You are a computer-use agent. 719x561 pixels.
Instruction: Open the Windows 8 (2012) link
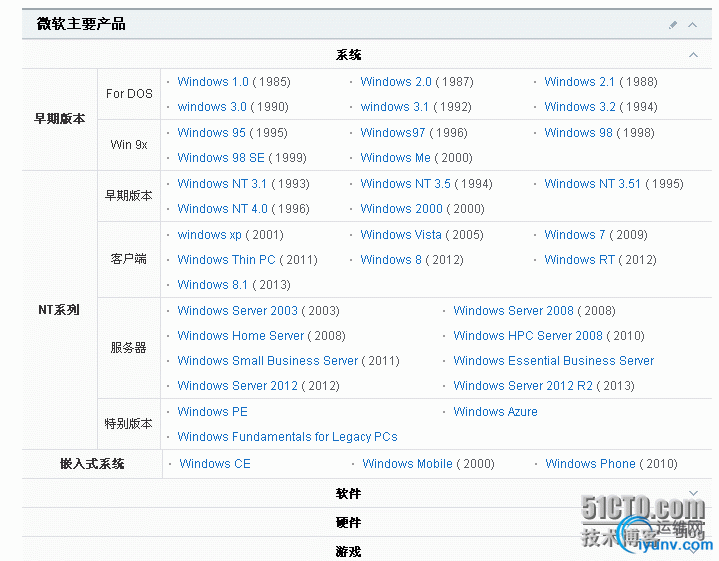click(x=391, y=260)
